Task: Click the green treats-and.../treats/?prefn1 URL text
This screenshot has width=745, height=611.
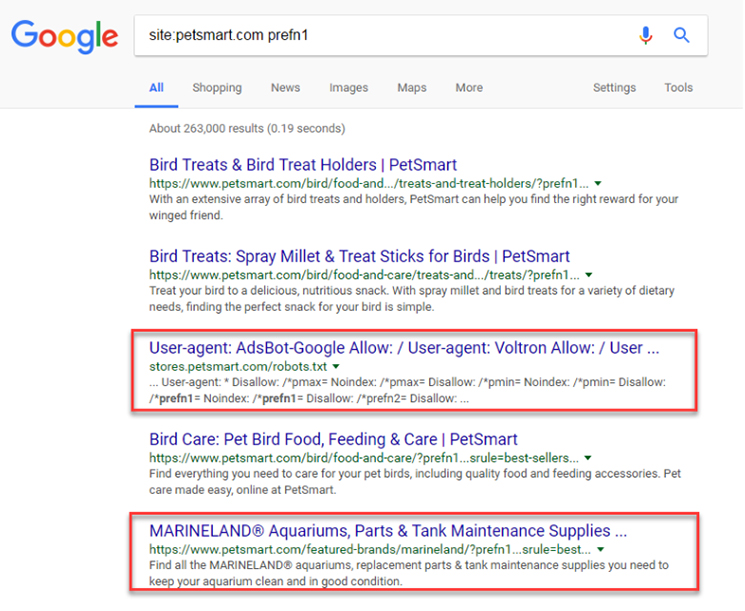Action: tap(364, 275)
